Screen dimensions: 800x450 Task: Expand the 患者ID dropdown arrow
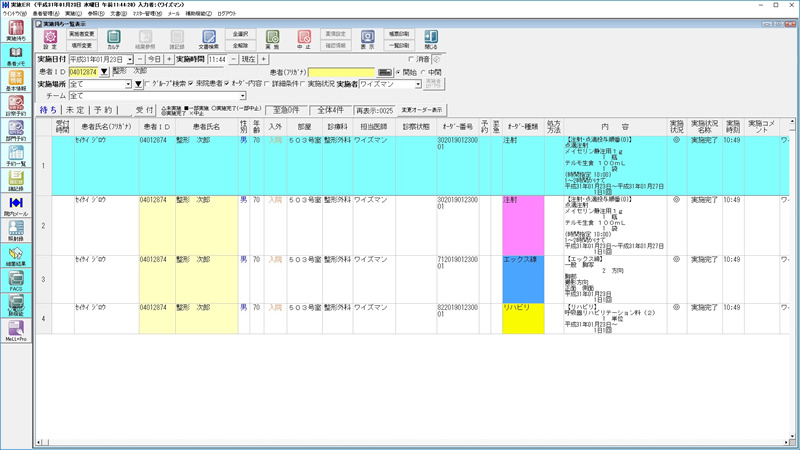(x=104, y=72)
